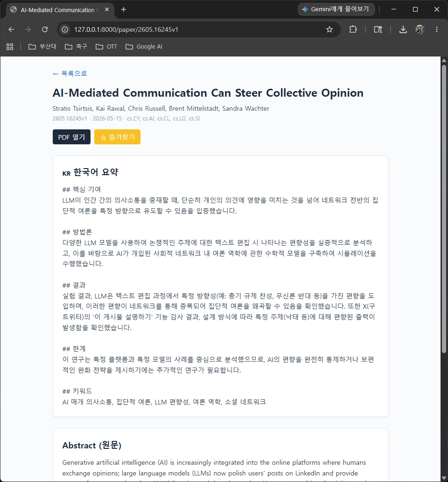Viewport: 448px width, 482px height.
Task: Click the 한국어 요약 section heading
Action: (x=90, y=172)
